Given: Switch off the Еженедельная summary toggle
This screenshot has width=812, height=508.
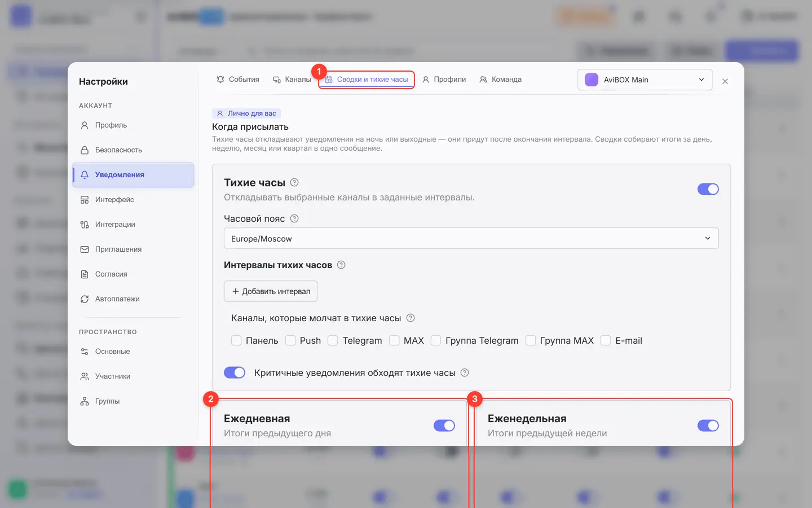Looking at the screenshot, I should click(x=708, y=426).
